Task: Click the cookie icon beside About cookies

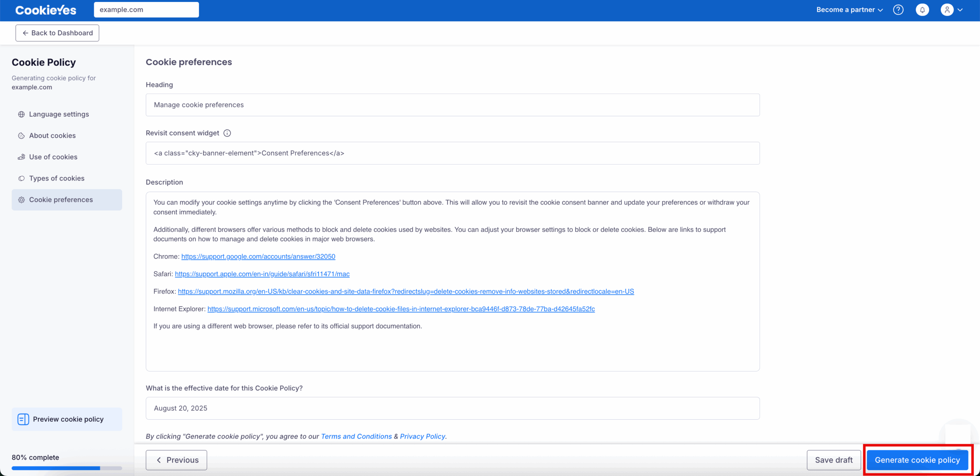Action: [21, 136]
